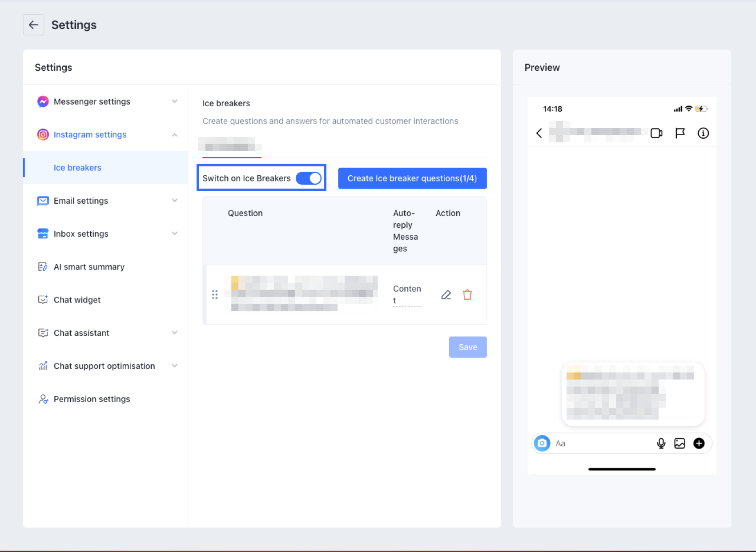Tap the plus icon in preview message bar
The width and height of the screenshot is (756, 552).
[699, 443]
